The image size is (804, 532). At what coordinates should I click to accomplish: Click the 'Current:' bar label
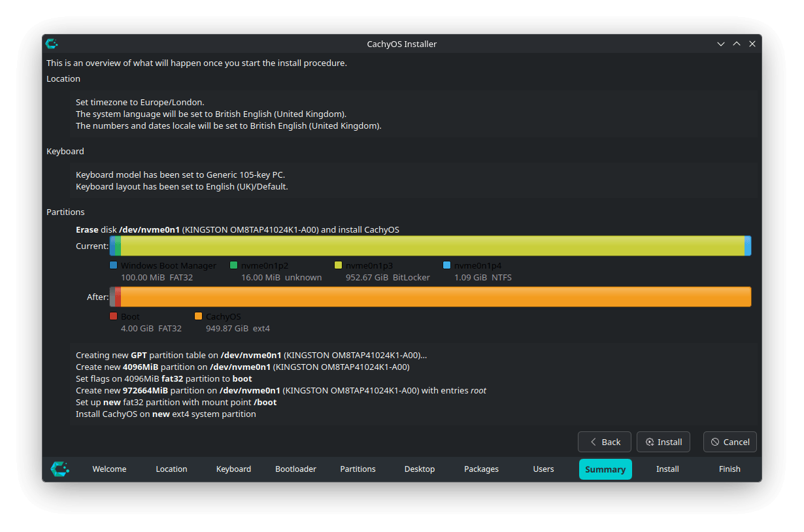coord(92,246)
